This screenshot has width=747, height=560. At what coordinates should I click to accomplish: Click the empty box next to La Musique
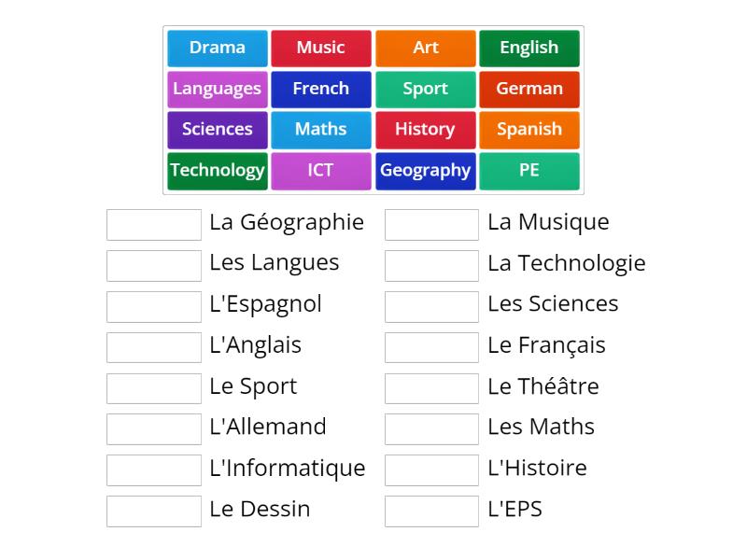431,225
